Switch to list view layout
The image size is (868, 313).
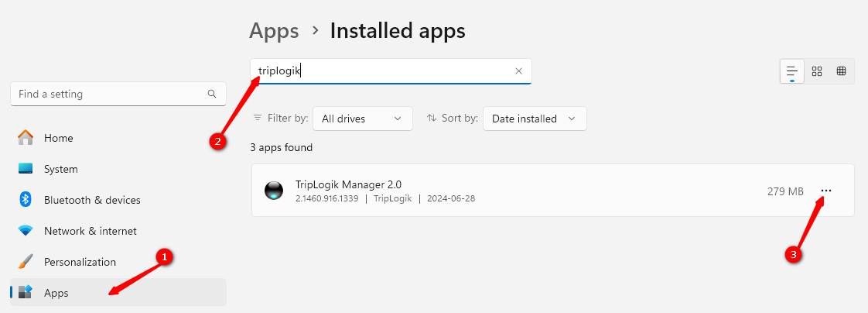tap(792, 71)
